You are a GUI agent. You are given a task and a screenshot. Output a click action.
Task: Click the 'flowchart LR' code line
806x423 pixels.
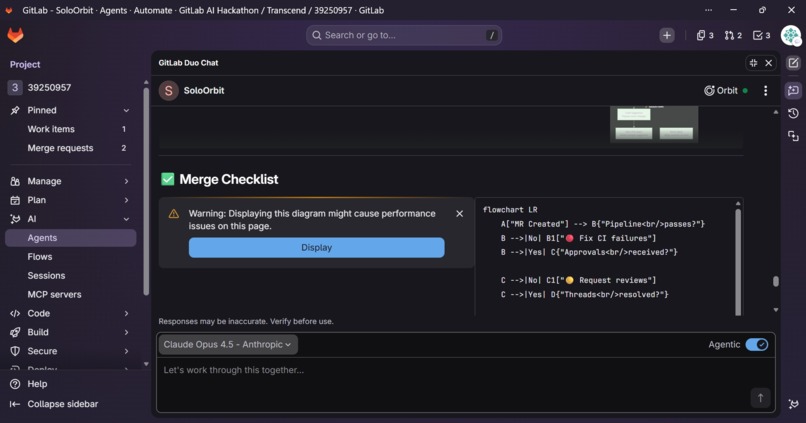pos(510,210)
